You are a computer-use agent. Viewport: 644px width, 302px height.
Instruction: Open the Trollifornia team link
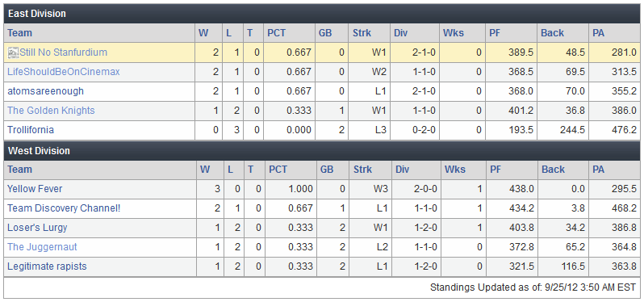click(31, 130)
